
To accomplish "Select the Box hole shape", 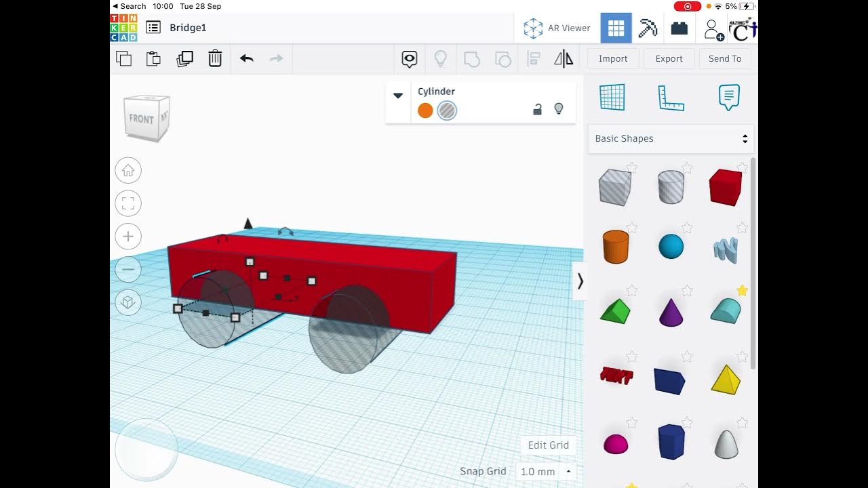I will click(x=615, y=187).
